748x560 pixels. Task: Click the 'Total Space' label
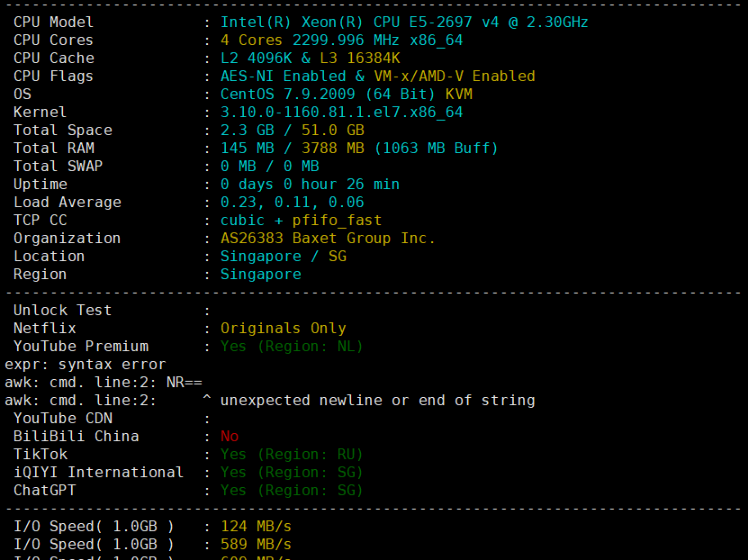pos(63,131)
